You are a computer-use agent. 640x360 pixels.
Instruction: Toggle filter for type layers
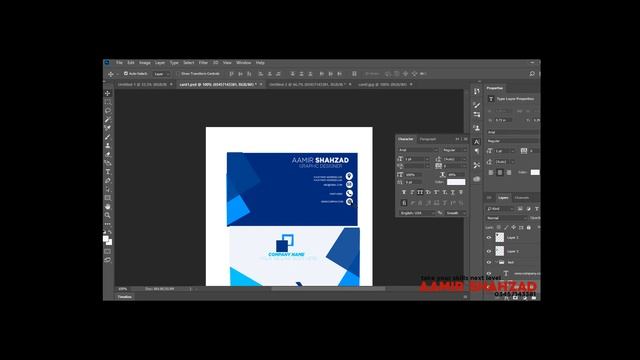pos(537,209)
